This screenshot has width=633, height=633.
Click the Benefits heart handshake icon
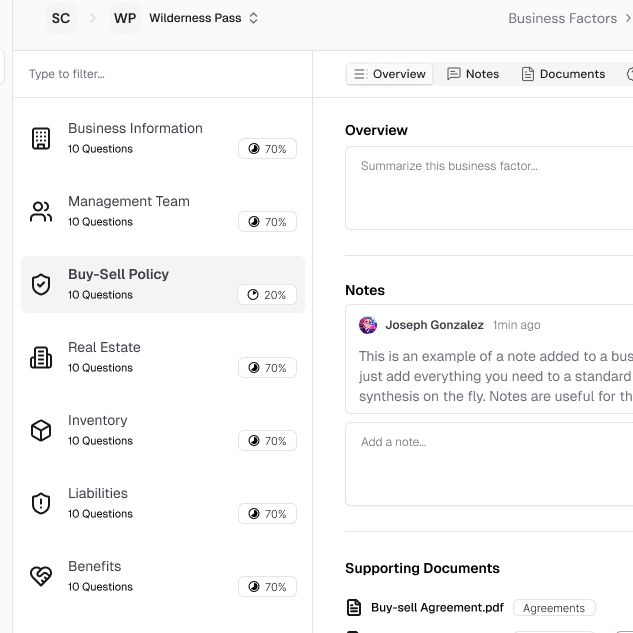tap(41, 577)
